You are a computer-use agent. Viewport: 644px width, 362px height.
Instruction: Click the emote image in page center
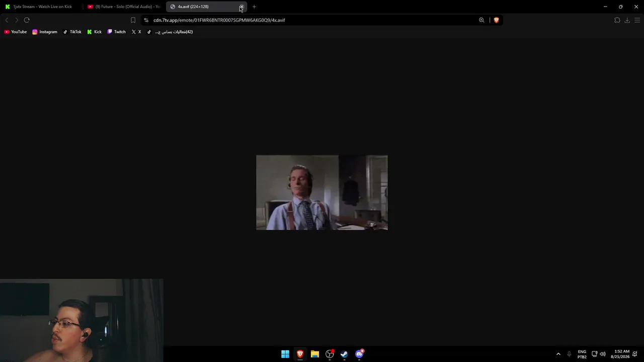[322, 193]
